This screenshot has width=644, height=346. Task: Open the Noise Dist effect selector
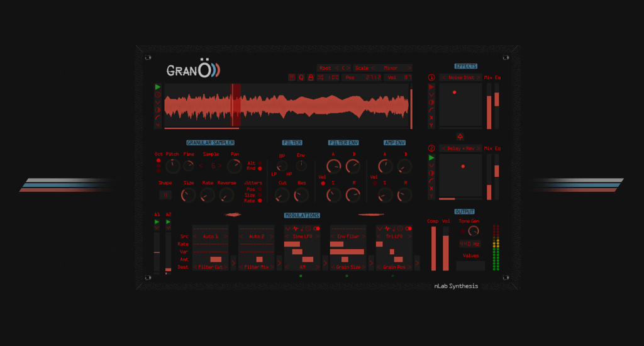click(x=460, y=77)
